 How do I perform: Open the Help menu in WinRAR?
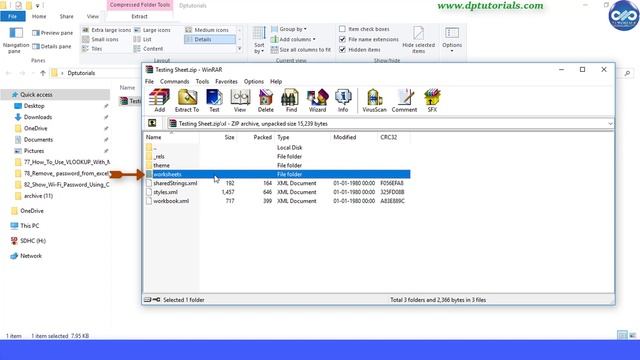pos(276,81)
